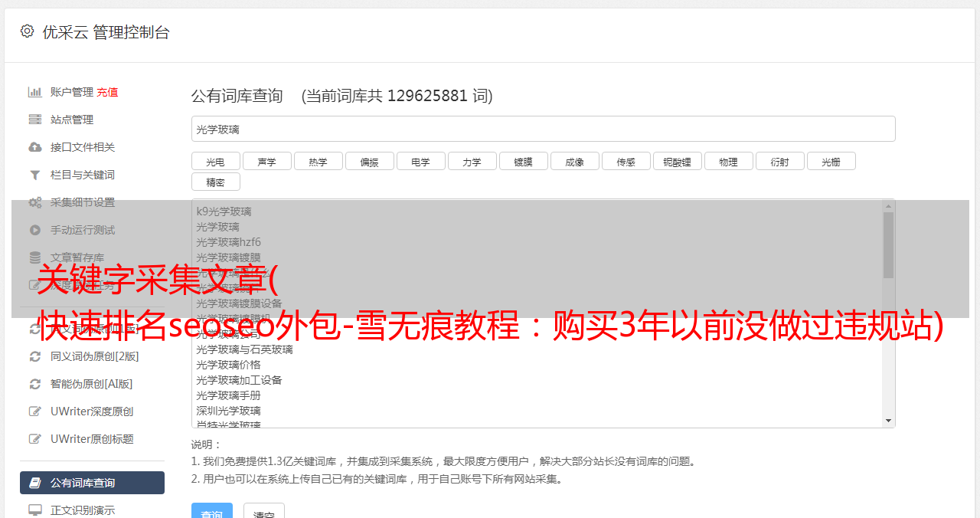Click the cloud upload icon for 接口文件相关
980x518 pixels.
pyautogui.click(x=35, y=147)
